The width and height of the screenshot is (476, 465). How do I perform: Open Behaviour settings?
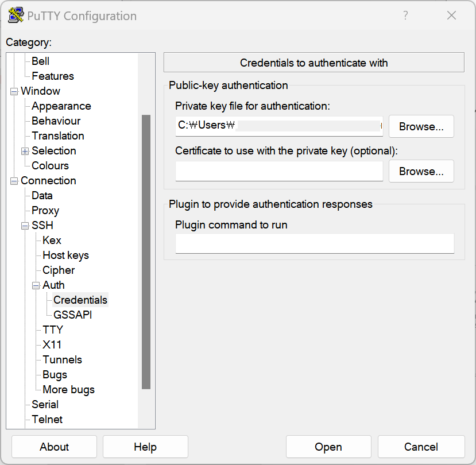(x=56, y=121)
